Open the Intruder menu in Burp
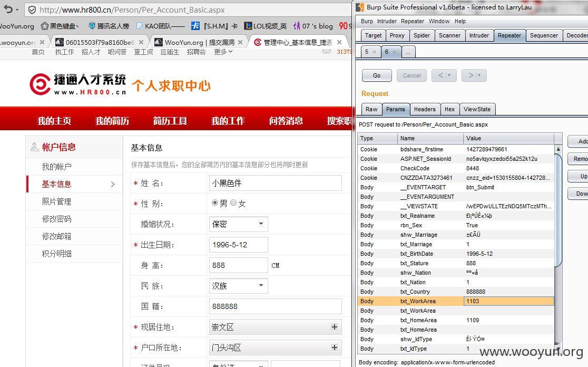 pyautogui.click(x=387, y=22)
